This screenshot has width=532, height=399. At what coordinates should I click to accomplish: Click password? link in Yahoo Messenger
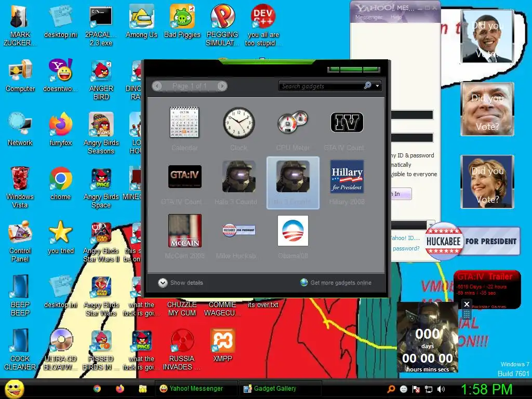tap(406, 248)
